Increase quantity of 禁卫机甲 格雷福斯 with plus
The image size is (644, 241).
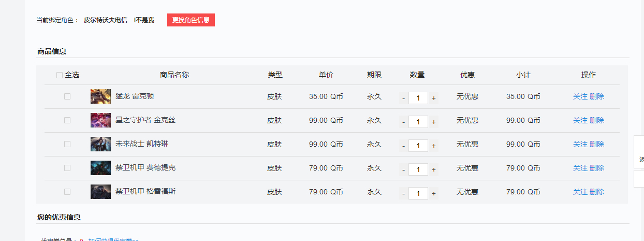click(x=434, y=193)
